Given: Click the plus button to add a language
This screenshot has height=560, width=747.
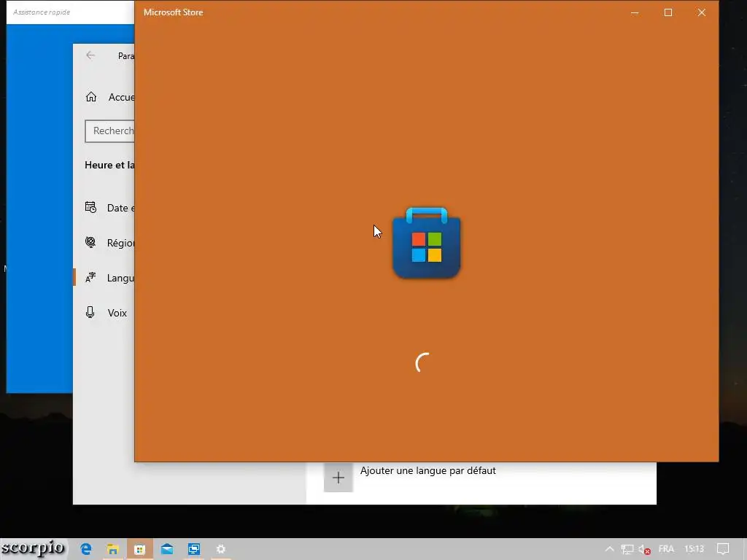Looking at the screenshot, I should pos(338,478).
